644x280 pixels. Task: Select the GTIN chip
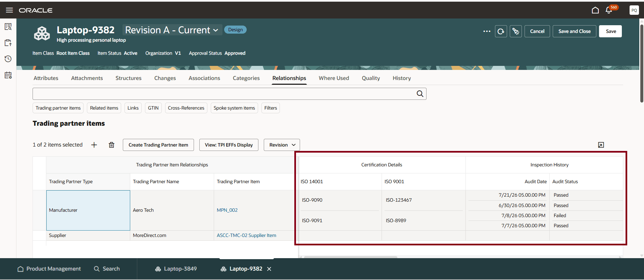tap(153, 108)
